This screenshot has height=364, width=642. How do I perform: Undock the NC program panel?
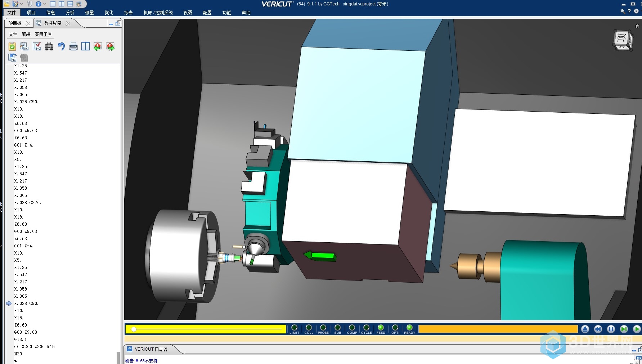[118, 23]
